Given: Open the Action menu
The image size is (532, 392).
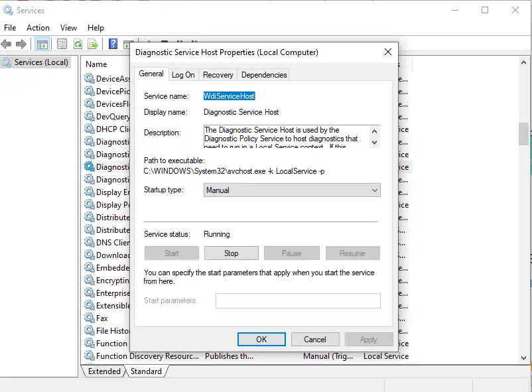Looking at the screenshot, I should point(38,28).
